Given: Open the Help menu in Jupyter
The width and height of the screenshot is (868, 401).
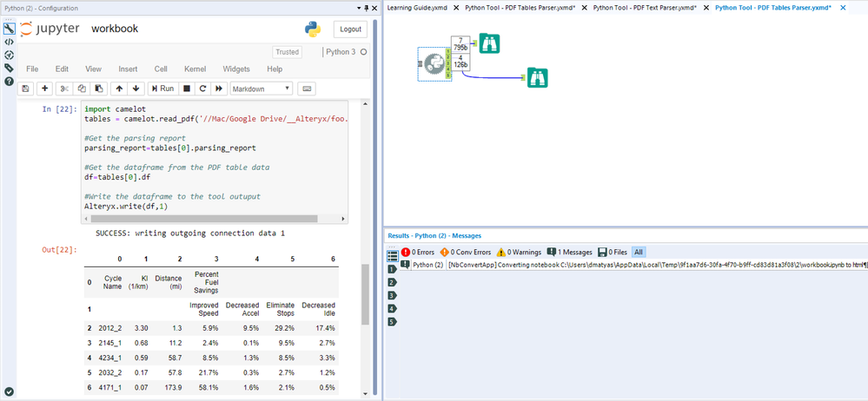Looking at the screenshot, I should (x=275, y=69).
